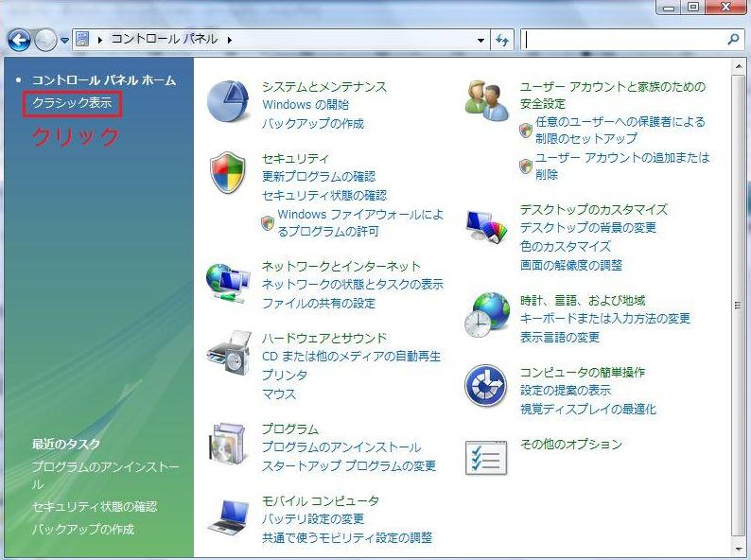This screenshot has height=560, width=751.
Task: Click the Other Options (その他のオプション) checklist icon
Action: tap(486, 457)
